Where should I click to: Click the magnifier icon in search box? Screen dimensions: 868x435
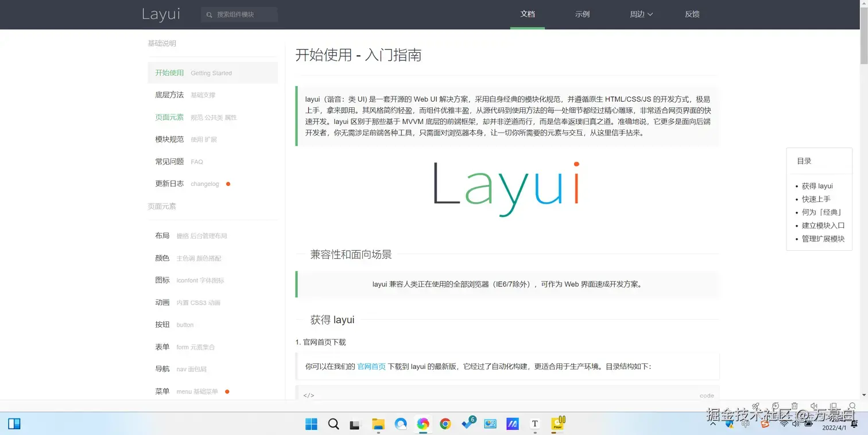pos(210,14)
